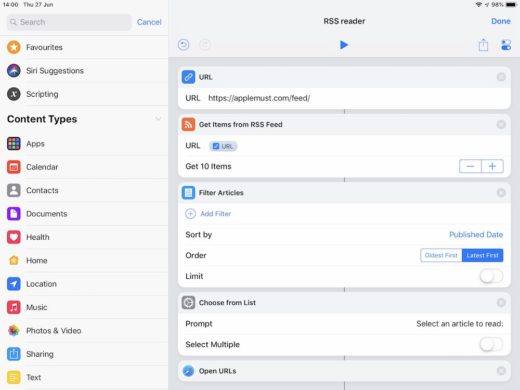Screen dimensions: 520x390
Task: Choose the Location arrow icon
Action: pos(14,284)
